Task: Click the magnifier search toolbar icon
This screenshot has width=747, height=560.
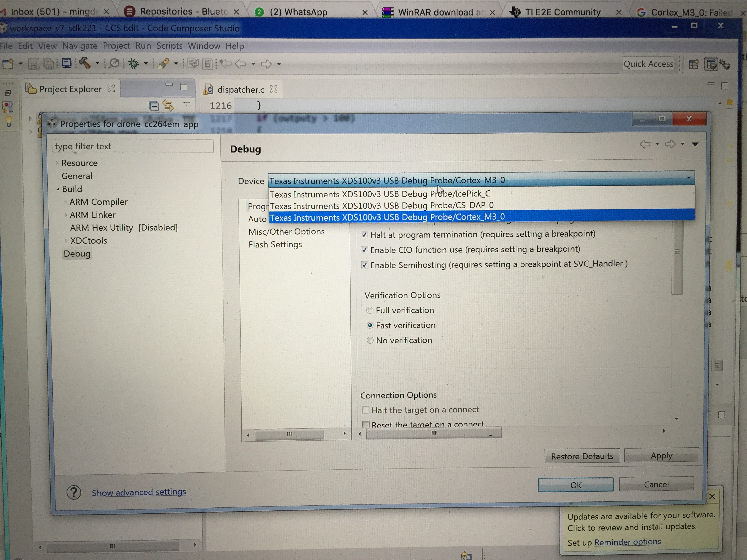Action: click(115, 63)
